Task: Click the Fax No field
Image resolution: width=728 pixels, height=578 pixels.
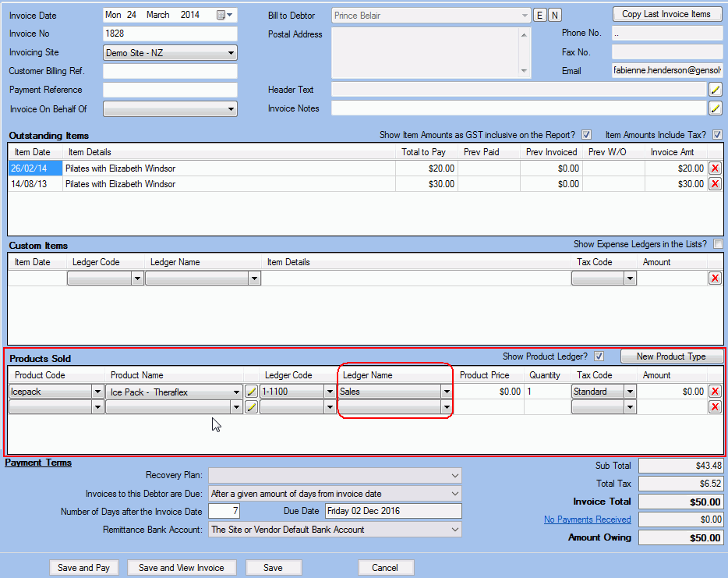Action: coord(667,52)
